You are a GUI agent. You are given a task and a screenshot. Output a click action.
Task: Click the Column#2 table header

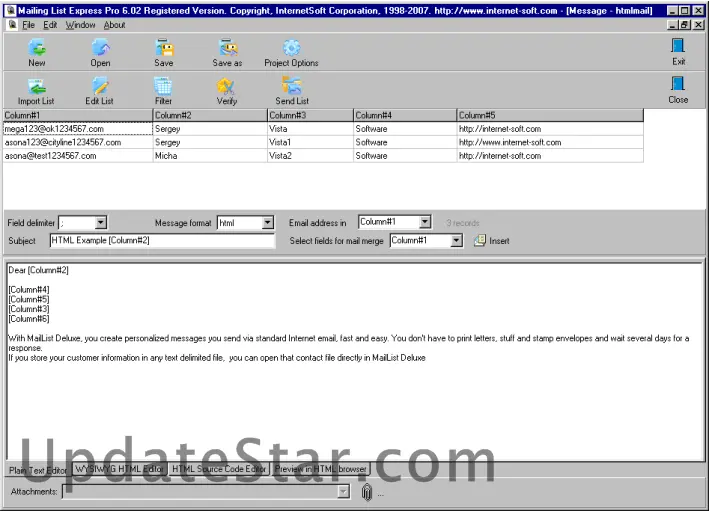click(x=210, y=115)
